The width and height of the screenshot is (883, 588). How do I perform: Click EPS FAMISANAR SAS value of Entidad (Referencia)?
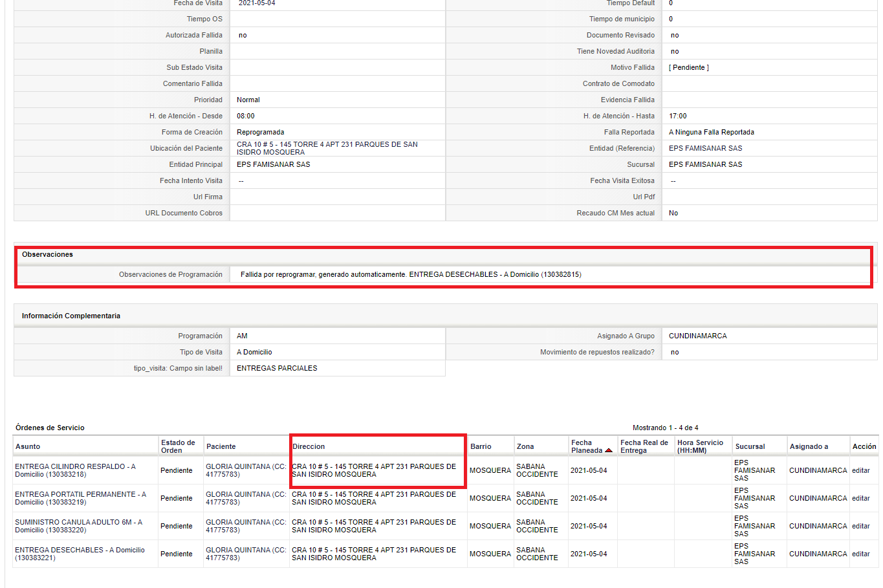[706, 148]
